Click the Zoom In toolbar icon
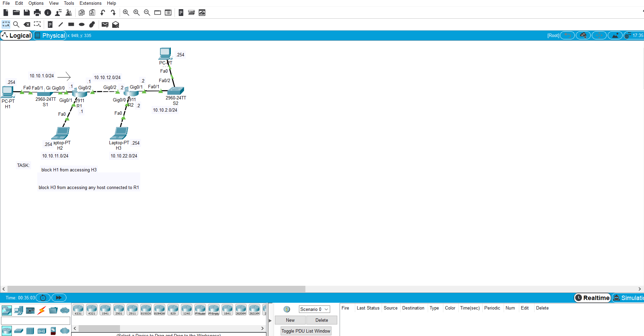 (126, 13)
